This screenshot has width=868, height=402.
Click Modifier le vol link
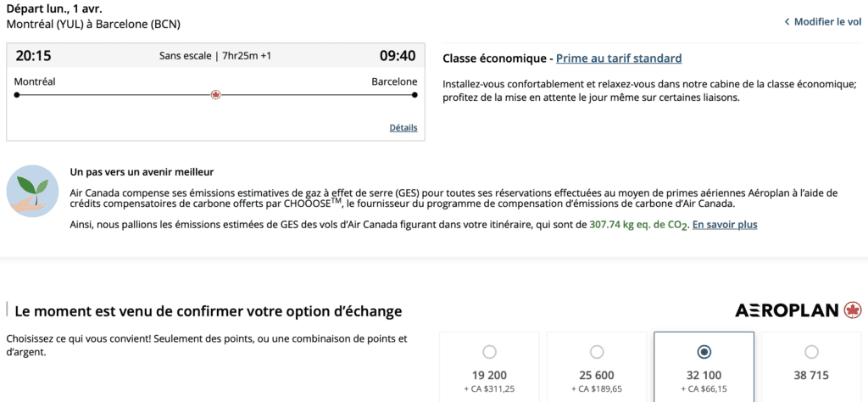827,22
